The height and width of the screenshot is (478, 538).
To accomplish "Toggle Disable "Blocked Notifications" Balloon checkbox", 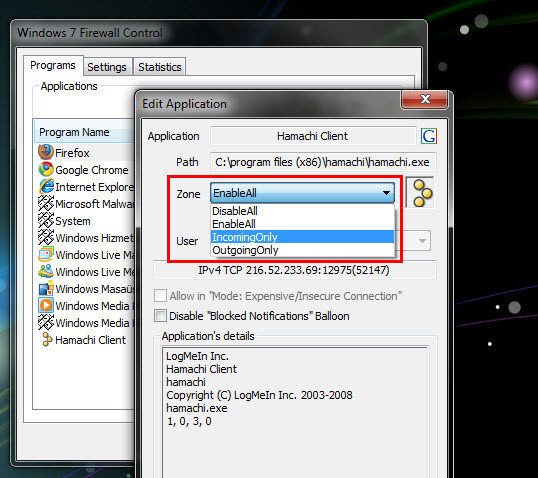I will 160,316.
